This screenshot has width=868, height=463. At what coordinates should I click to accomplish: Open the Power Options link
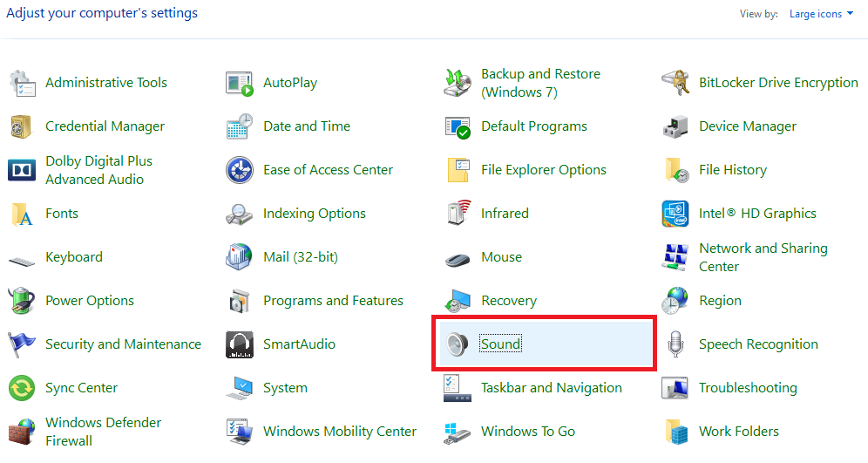(x=90, y=301)
